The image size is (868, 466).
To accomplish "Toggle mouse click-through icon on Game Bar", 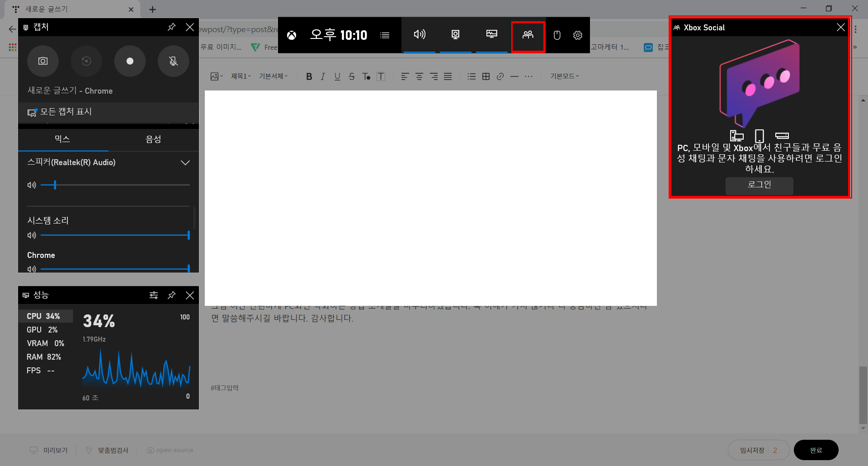I will (557, 35).
